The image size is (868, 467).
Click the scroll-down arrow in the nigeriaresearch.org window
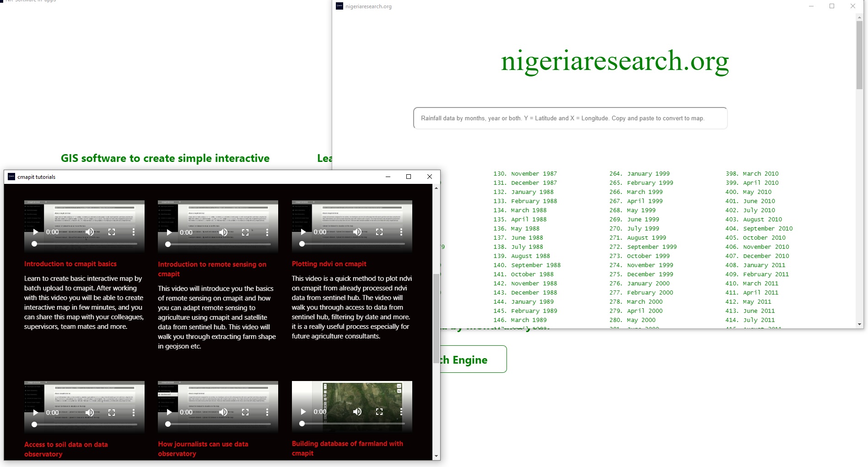(x=859, y=324)
